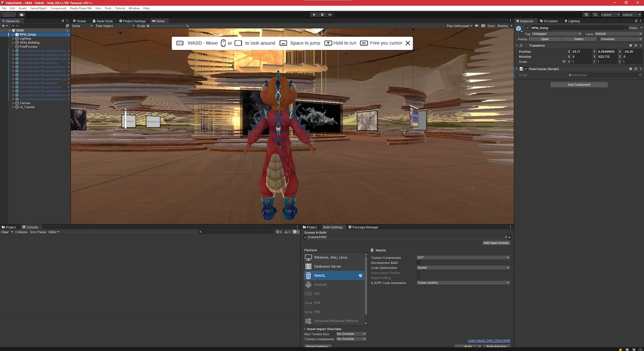Image resolution: width=644 pixels, height=351 pixels.
Task: Enable the Development Build checkbox
Action: point(419,263)
